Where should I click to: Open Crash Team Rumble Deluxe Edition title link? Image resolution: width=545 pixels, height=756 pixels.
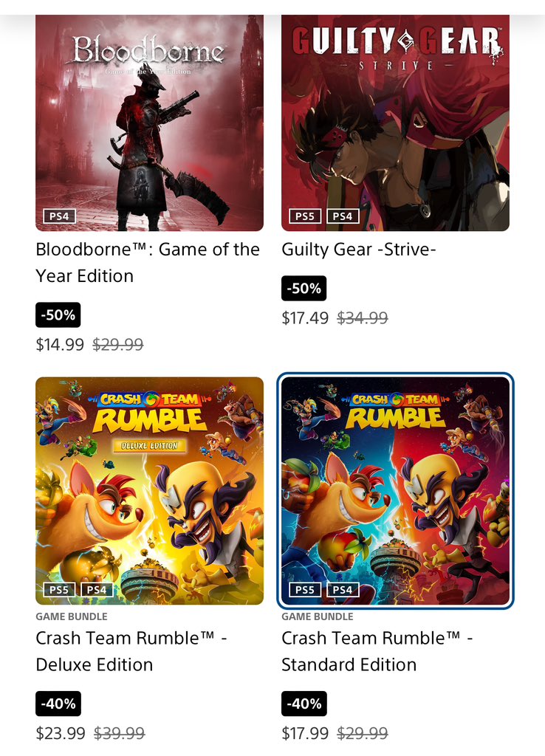(x=131, y=651)
